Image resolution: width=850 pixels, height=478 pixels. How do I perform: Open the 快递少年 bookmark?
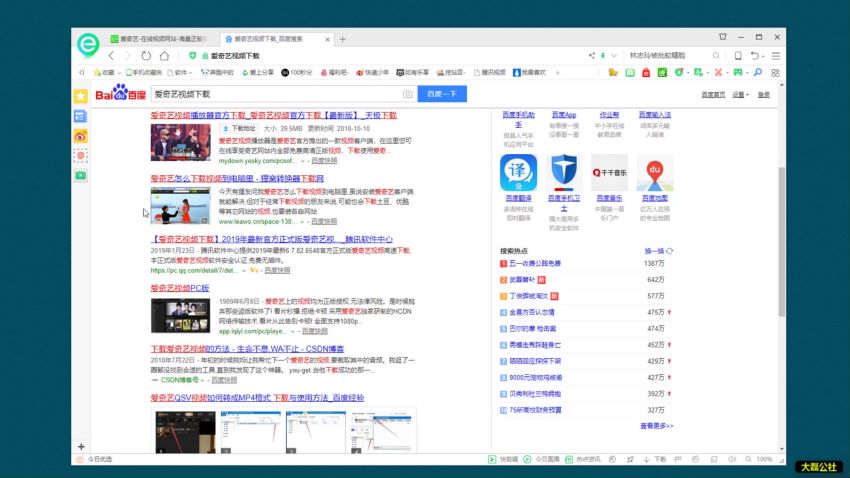pyautogui.click(x=372, y=72)
